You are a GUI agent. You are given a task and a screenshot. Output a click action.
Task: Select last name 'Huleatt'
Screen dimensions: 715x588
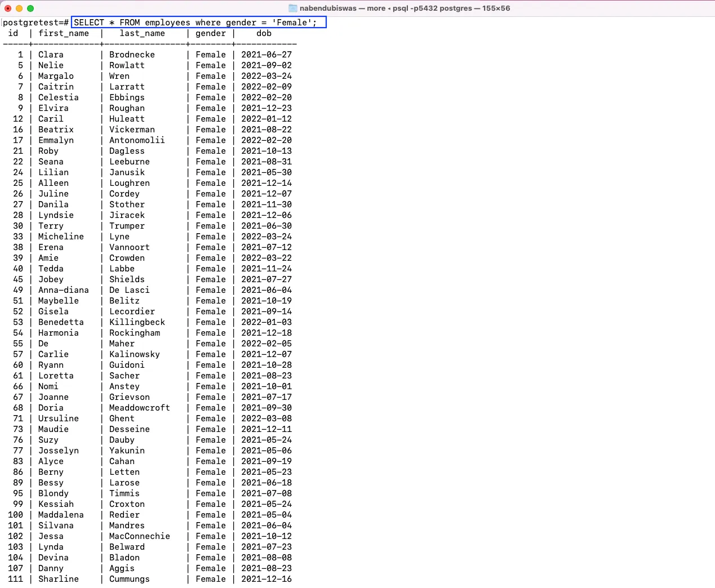[x=127, y=119]
